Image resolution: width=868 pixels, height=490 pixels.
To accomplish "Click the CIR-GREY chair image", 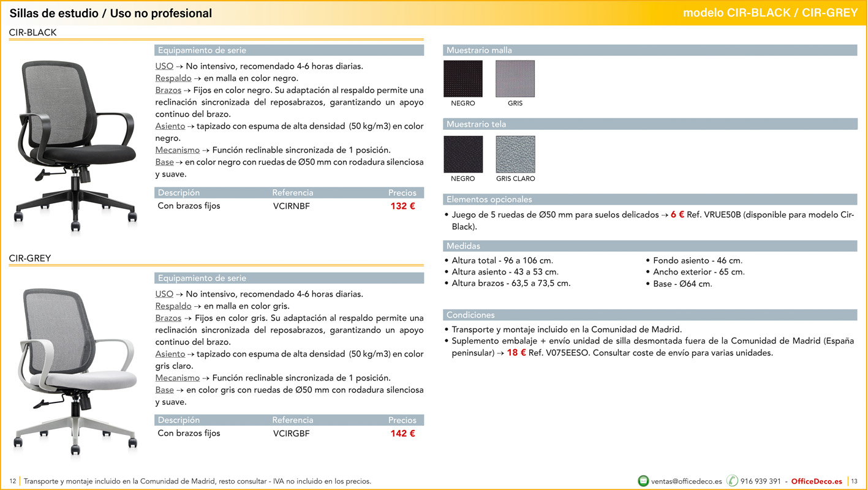I will [x=75, y=367].
